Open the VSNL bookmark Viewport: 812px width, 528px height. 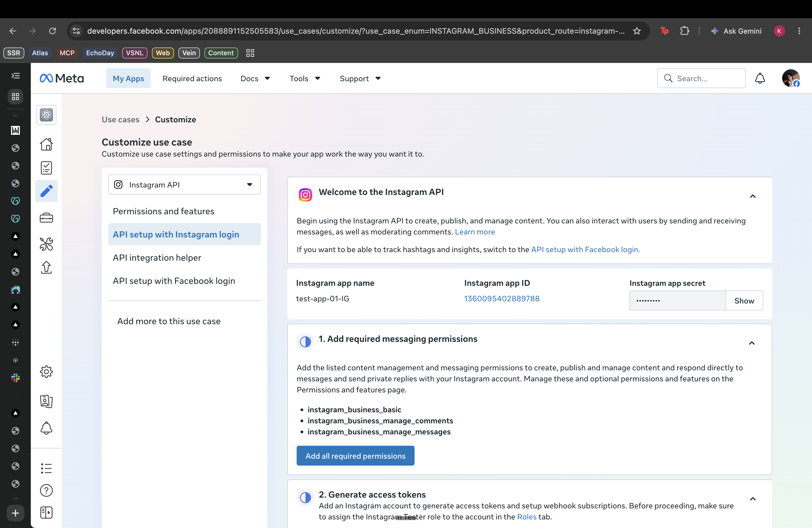coord(135,53)
